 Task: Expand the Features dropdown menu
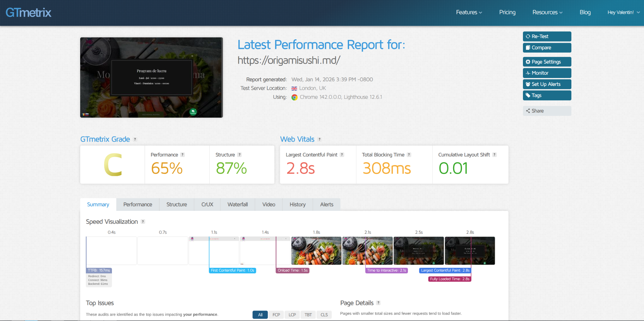[x=469, y=12]
